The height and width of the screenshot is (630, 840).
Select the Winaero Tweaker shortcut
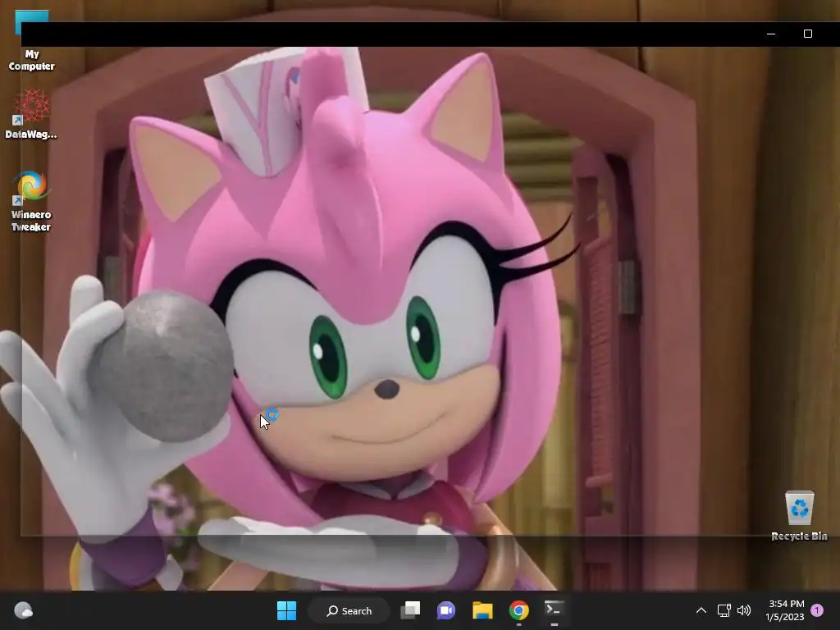31,201
